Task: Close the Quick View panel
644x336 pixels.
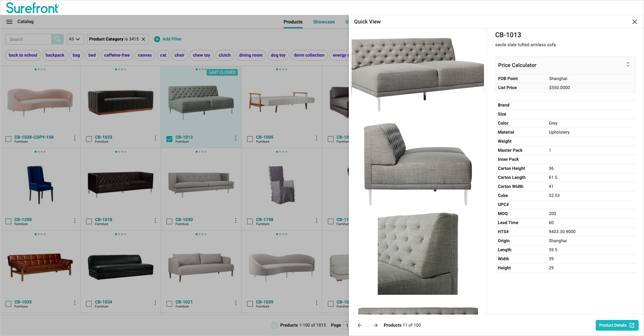Action: [x=634, y=22]
